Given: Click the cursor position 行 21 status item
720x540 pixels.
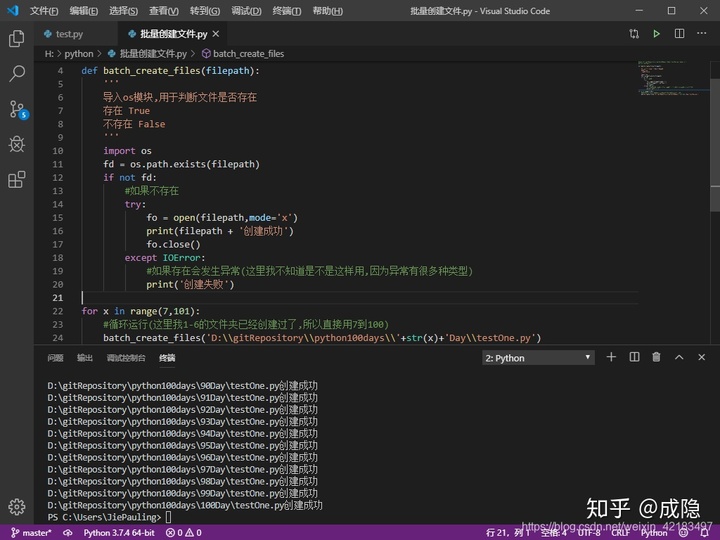Looking at the screenshot, I should (x=508, y=533).
